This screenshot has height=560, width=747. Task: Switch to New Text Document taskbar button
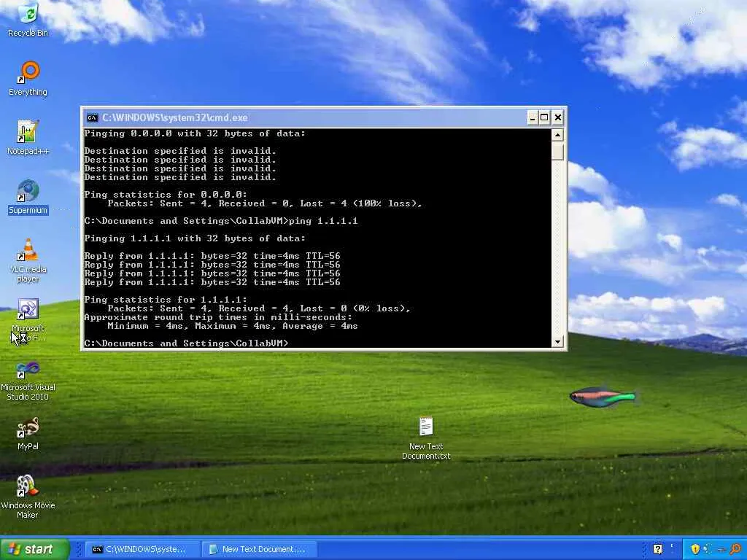click(260, 549)
